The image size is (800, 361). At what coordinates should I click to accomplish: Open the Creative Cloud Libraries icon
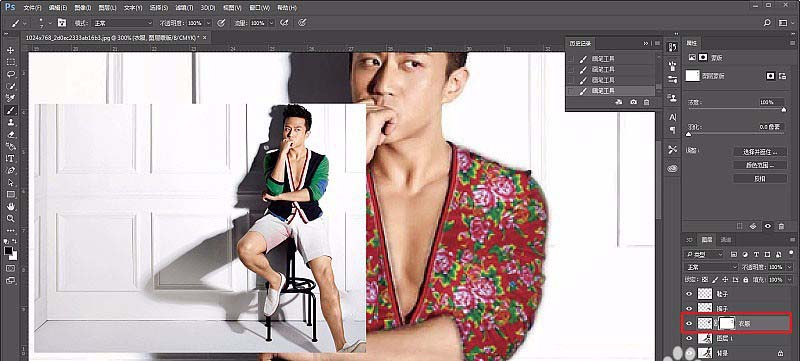tap(672, 168)
